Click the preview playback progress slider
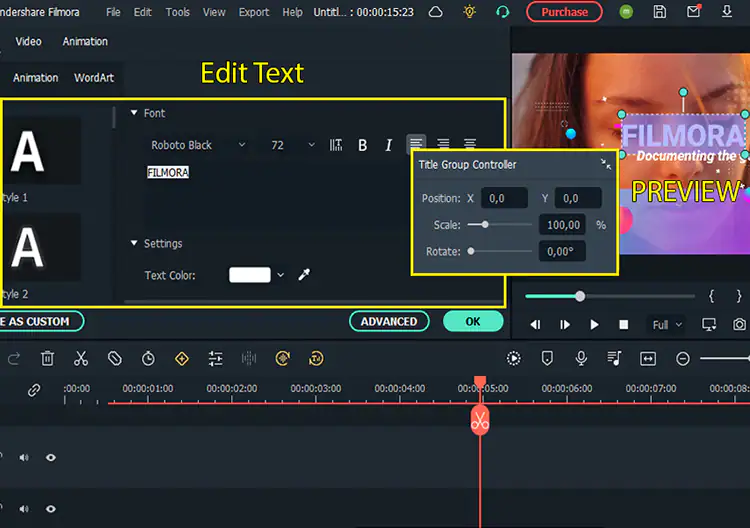Image resolution: width=750 pixels, height=528 pixels. coord(609,297)
